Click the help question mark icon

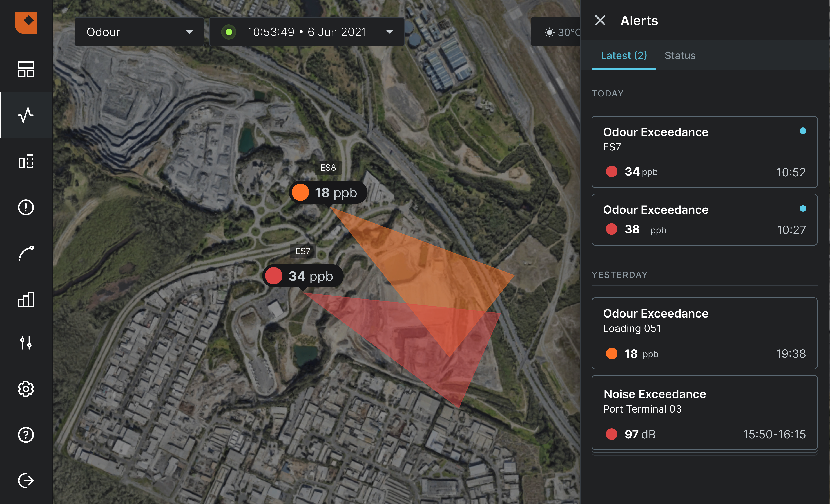[x=26, y=435]
